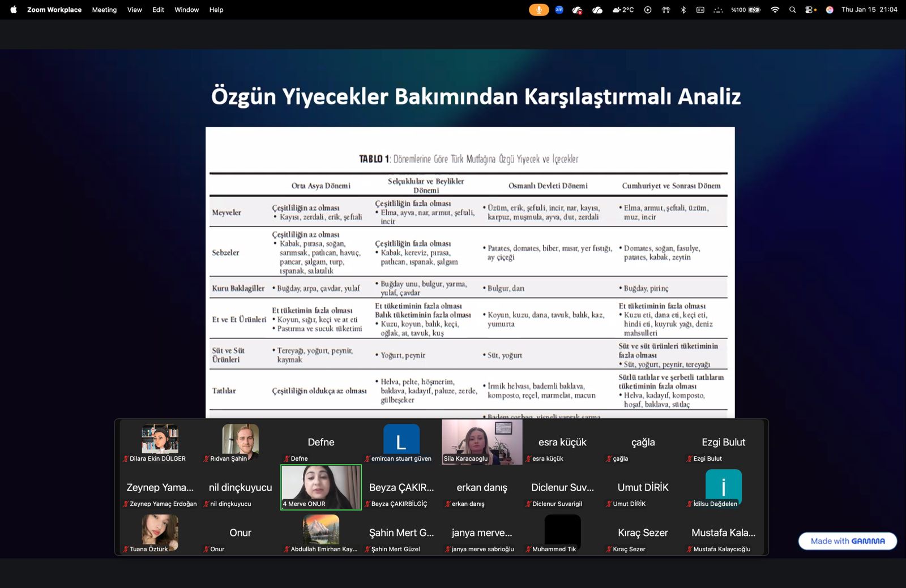Click the AirPods status icon
906x588 pixels.
(666, 10)
